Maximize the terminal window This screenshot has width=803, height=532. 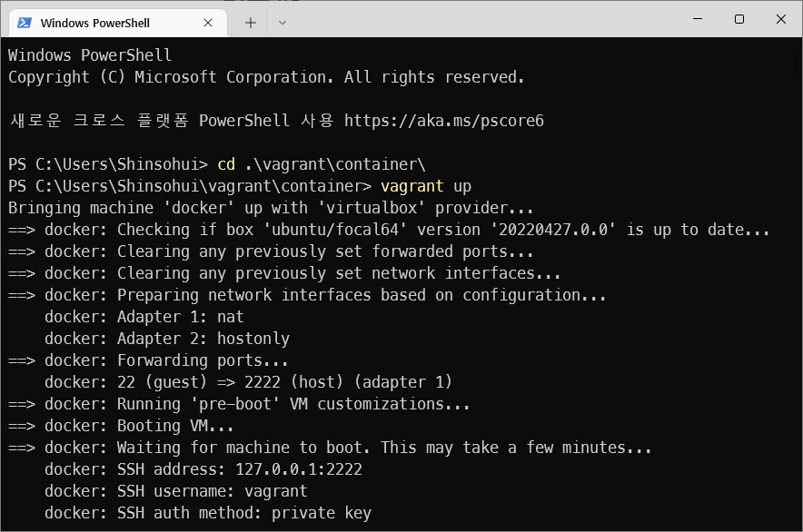[x=739, y=19]
